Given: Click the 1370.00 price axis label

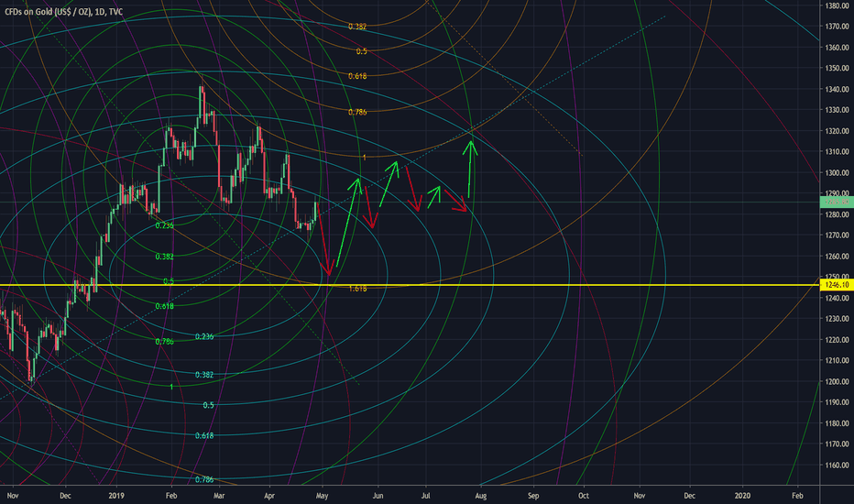Looking at the screenshot, I should coord(838,27).
